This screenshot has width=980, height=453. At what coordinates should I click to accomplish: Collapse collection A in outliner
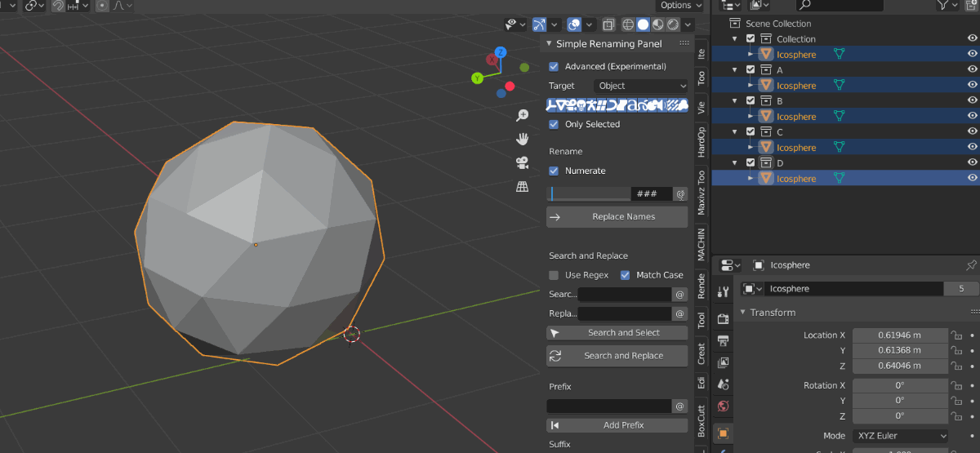tap(736, 69)
